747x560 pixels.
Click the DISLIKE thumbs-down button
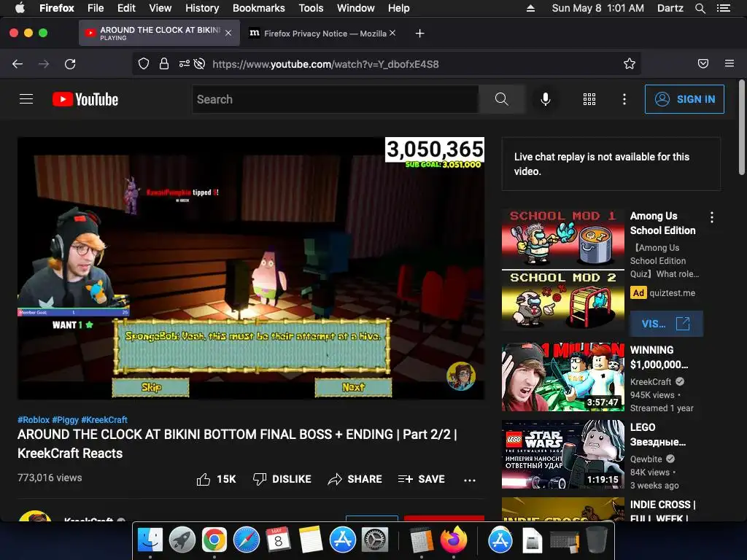pos(282,479)
